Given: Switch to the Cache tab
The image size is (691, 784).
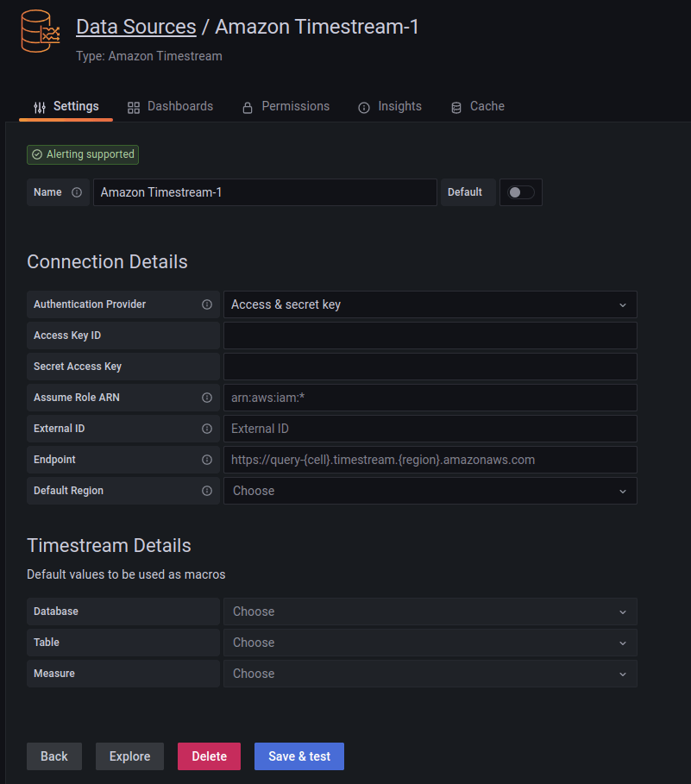Looking at the screenshot, I should coord(478,106).
